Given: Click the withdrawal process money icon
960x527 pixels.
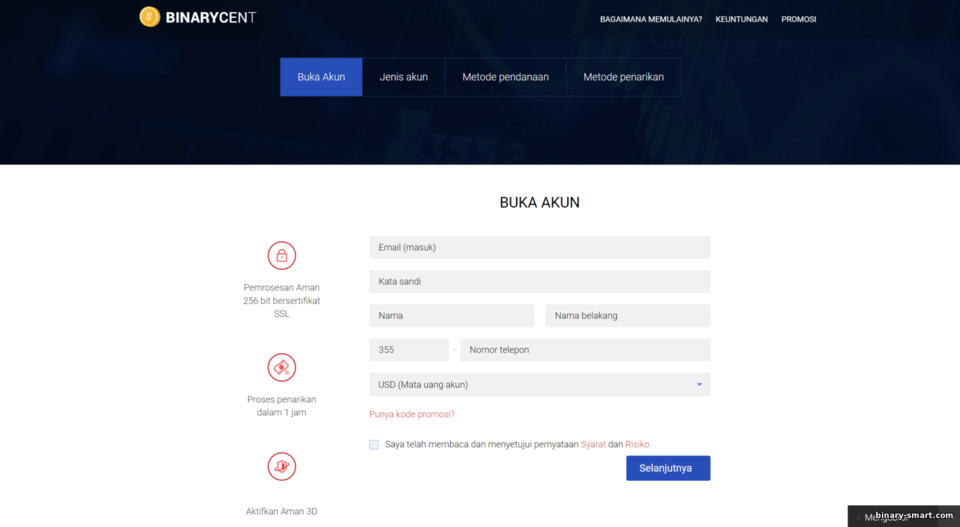Looking at the screenshot, I should tap(282, 367).
